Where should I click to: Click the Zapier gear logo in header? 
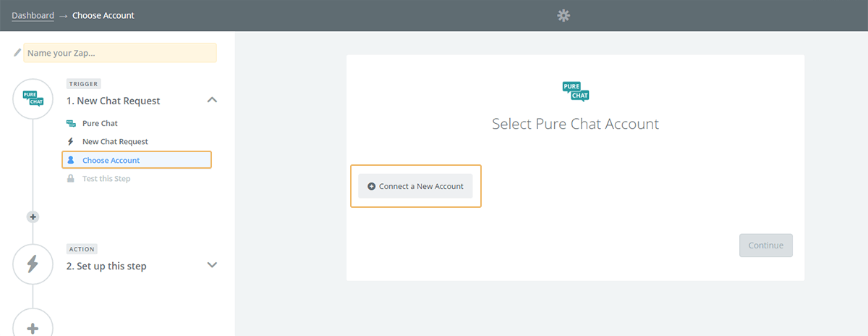(563, 15)
